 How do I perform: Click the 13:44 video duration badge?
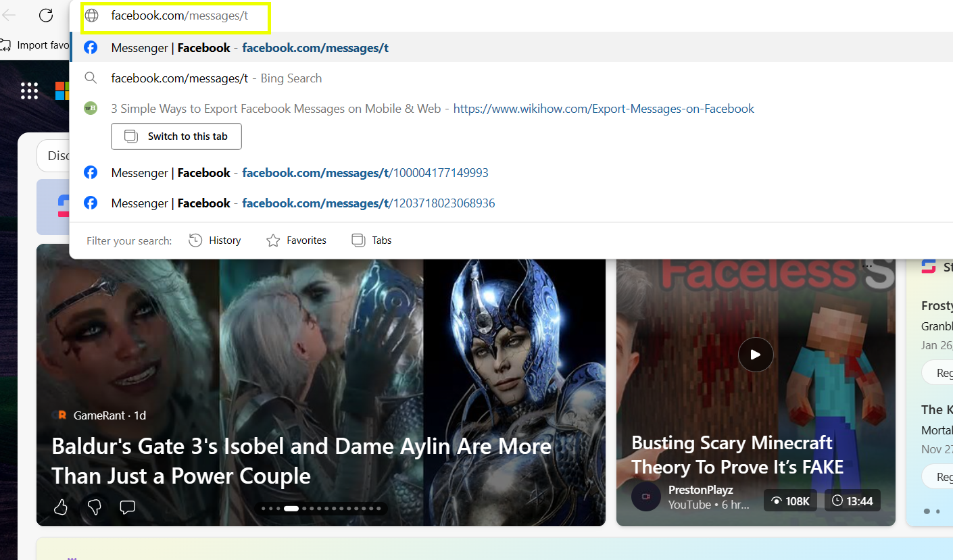[x=852, y=501]
